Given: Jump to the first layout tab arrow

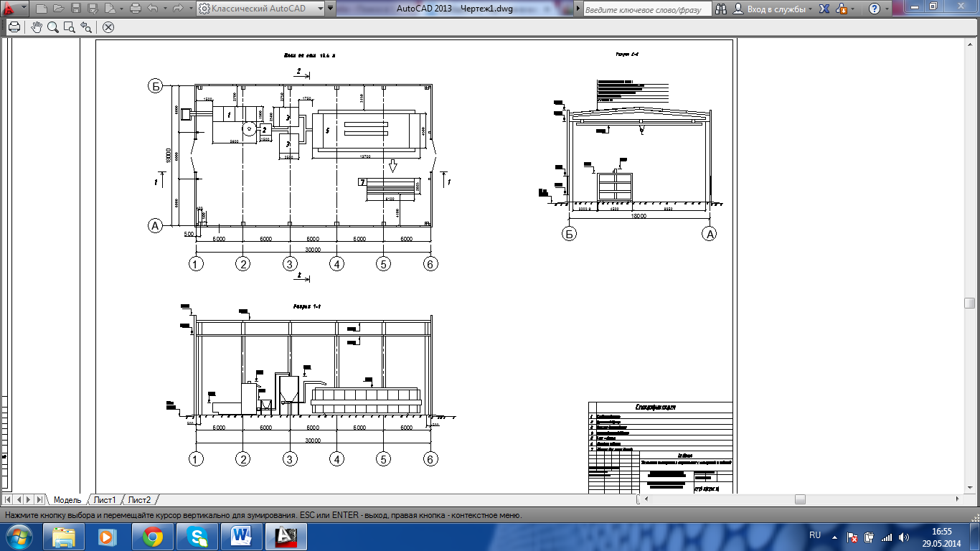Looking at the screenshot, I should [x=9, y=499].
